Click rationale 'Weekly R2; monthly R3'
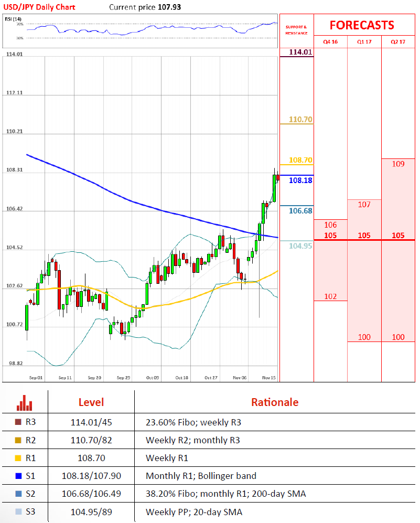This screenshot has width=420, height=523. tap(192, 440)
